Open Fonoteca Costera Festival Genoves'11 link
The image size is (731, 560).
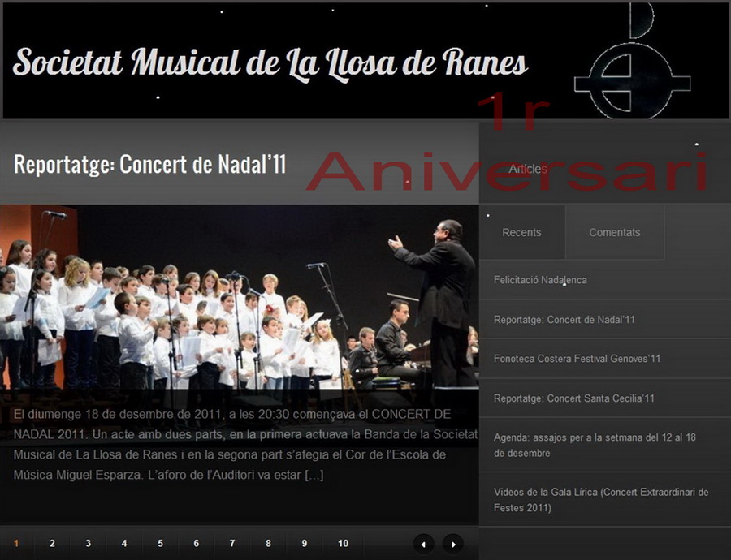[x=577, y=359]
